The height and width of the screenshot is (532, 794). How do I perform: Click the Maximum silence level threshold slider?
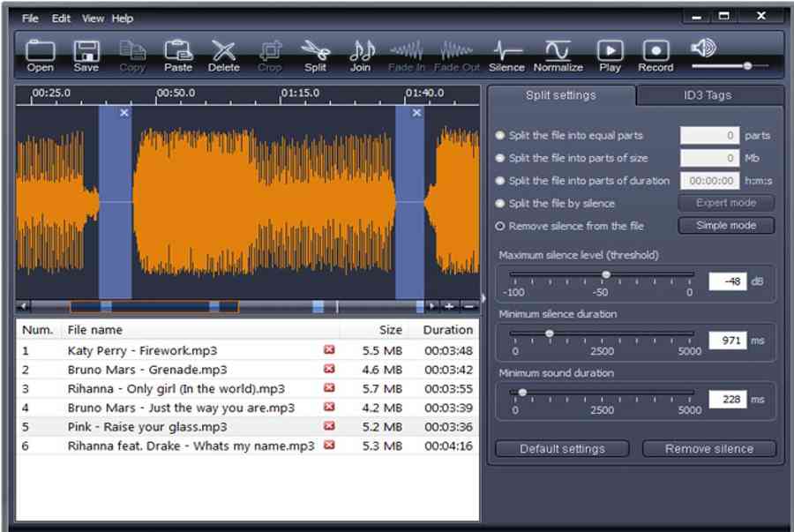tap(606, 275)
